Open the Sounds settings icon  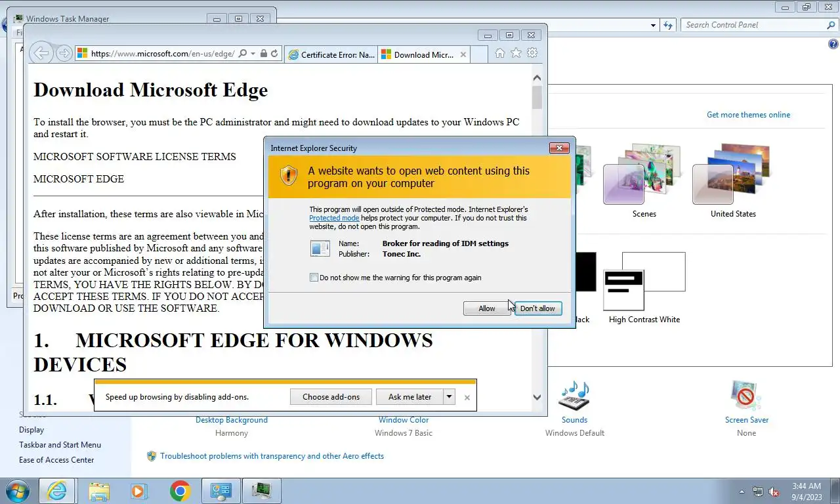[574, 396]
